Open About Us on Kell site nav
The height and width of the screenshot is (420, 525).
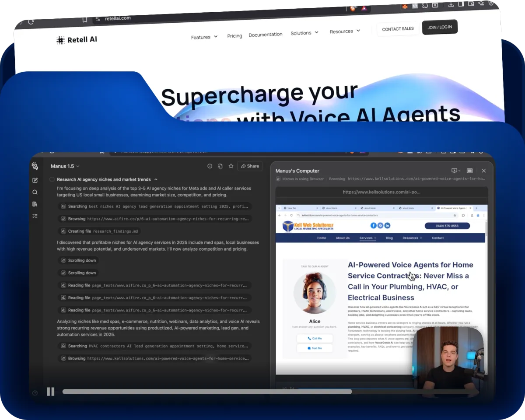point(343,238)
